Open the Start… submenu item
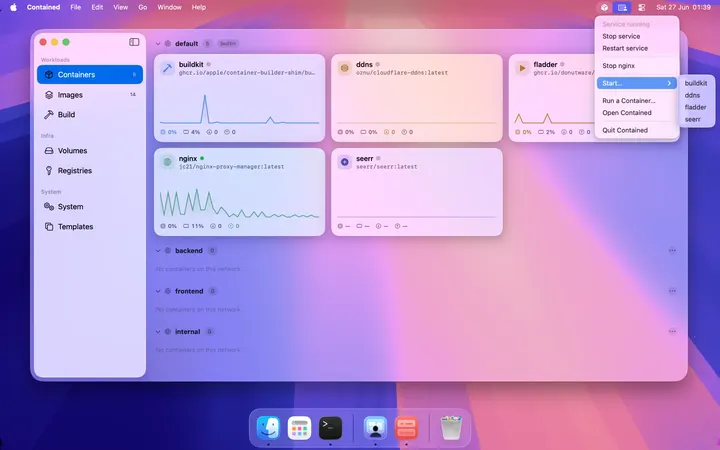 point(636,83)
